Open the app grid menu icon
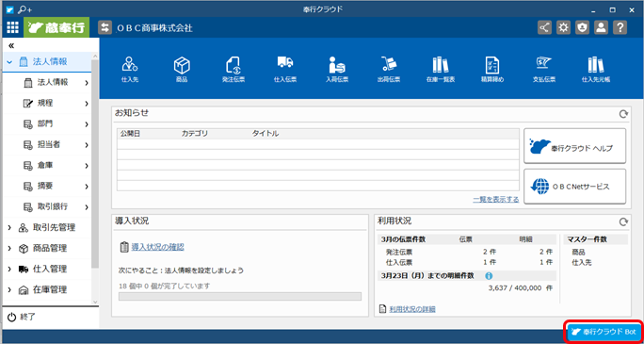The image size is (644, 344). coord(12,27)
